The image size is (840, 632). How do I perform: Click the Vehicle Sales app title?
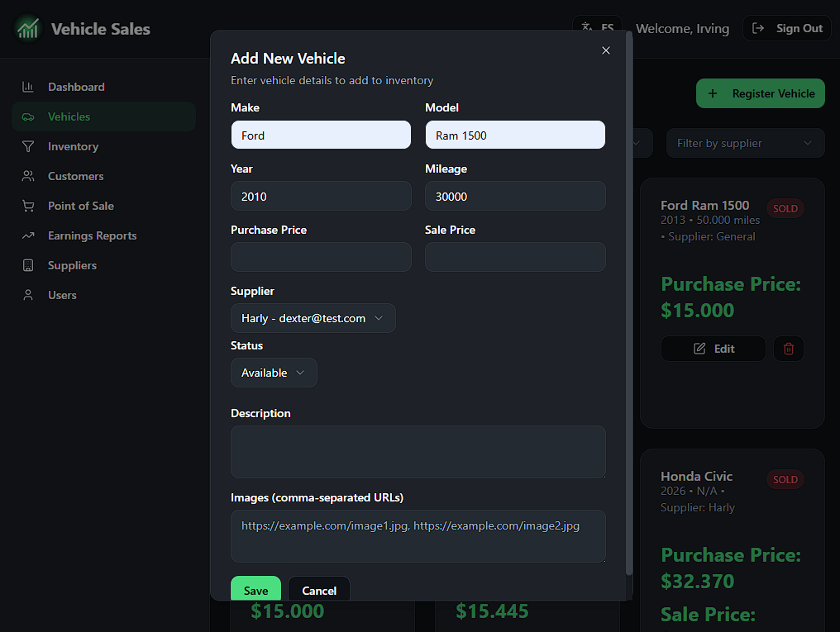101,29
